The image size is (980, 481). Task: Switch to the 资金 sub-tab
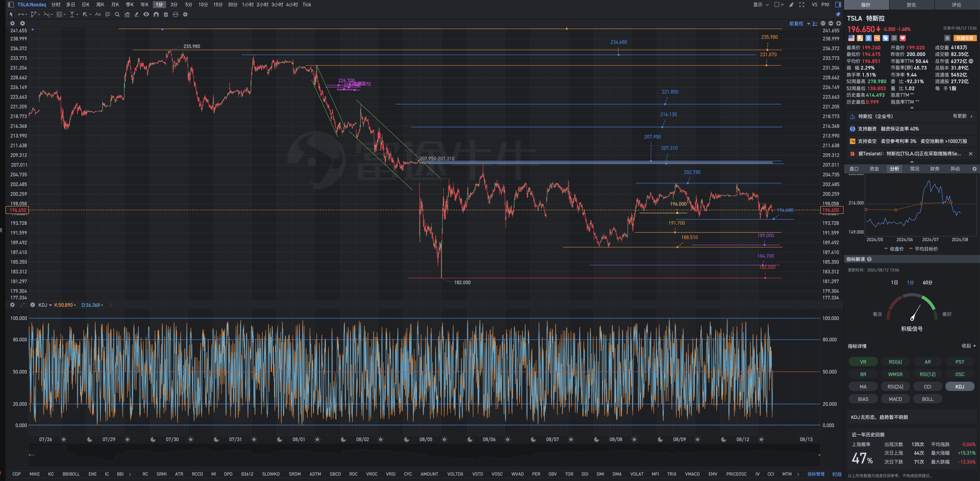coord(874,169)
